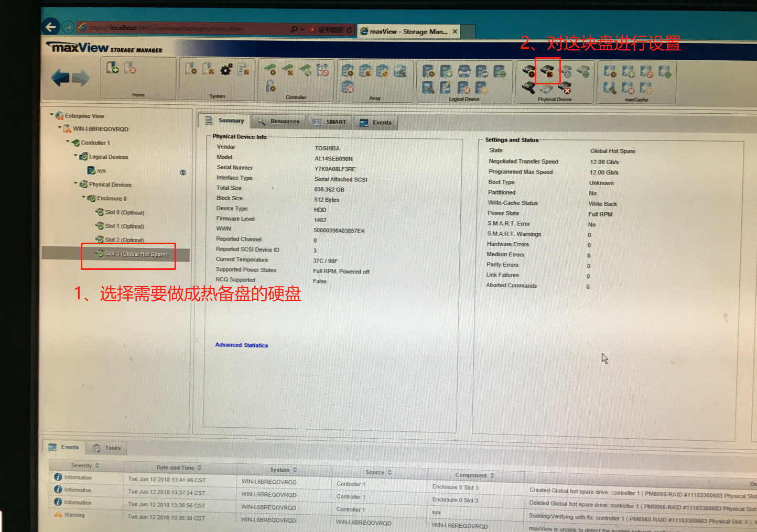Screen dimensions: 757x532
Task: Click the Controller set properties gear icon
Action: click(271, 70)
